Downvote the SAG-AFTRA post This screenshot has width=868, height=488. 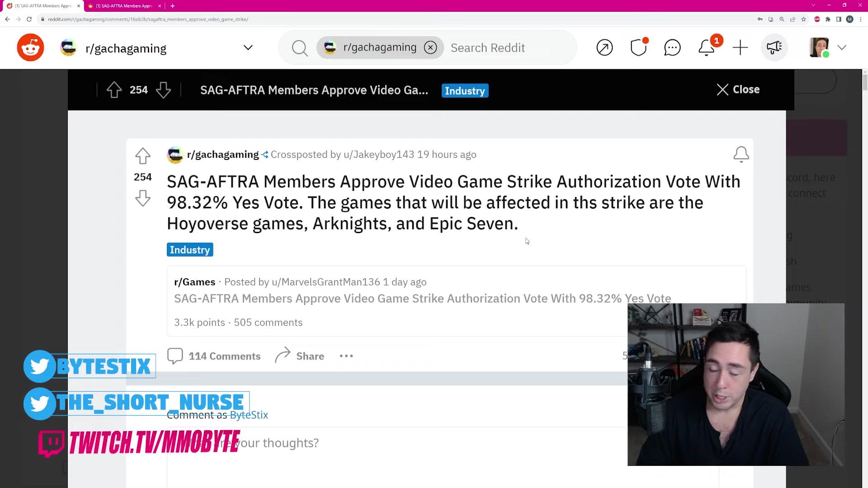coord(143,198)
